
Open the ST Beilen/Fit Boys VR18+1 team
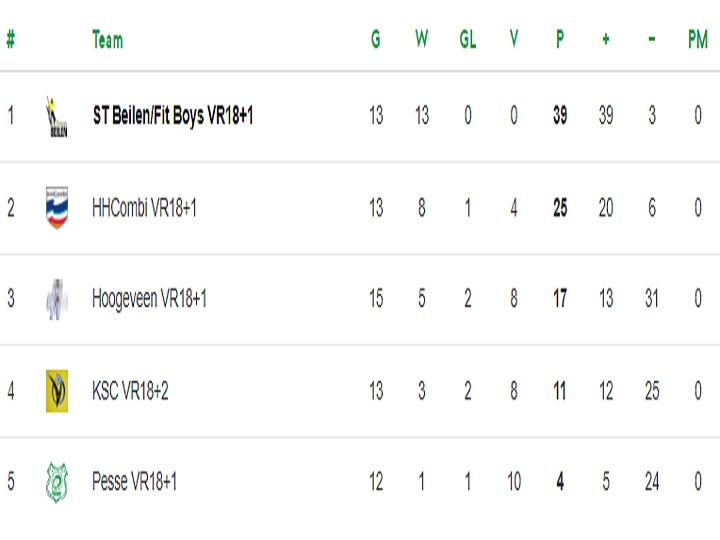(173, 115)
